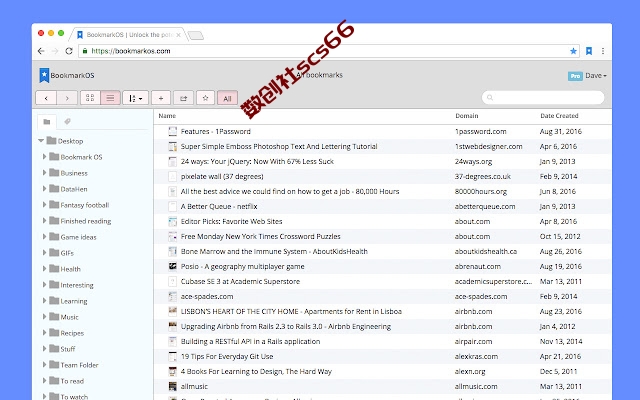This screenshot has width=640, height=400.
Task: Expand the DataHen folder
Action: [x=44, y=189]
